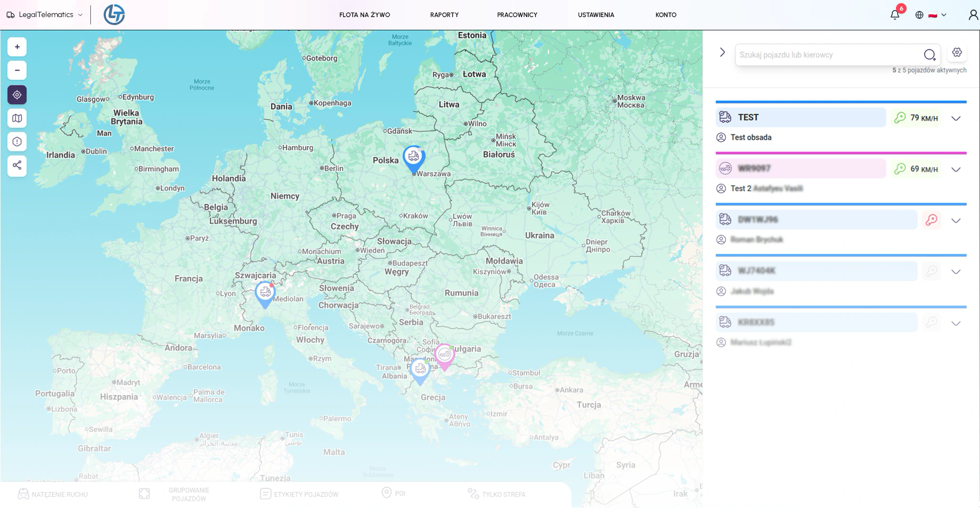Toggle Grupowanie pojazdów clustering
This screenshot has width=980, height=508.
(x=174, y=494)
